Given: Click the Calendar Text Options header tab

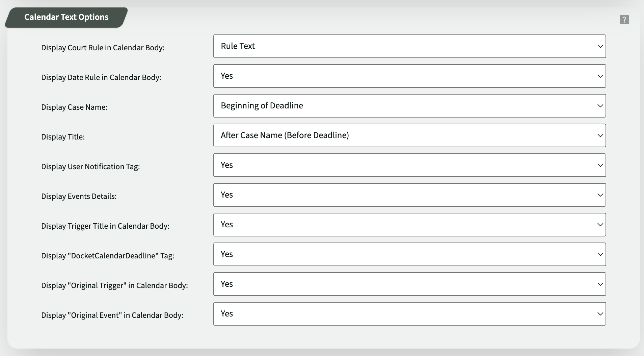Looking at the screenshot, I should (66, 17).
